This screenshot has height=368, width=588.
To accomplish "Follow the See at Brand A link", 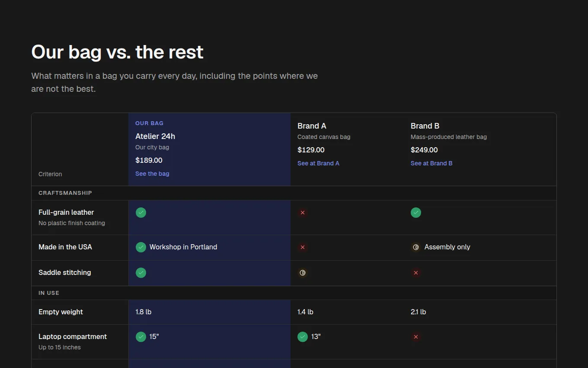I will coord(318,163).
